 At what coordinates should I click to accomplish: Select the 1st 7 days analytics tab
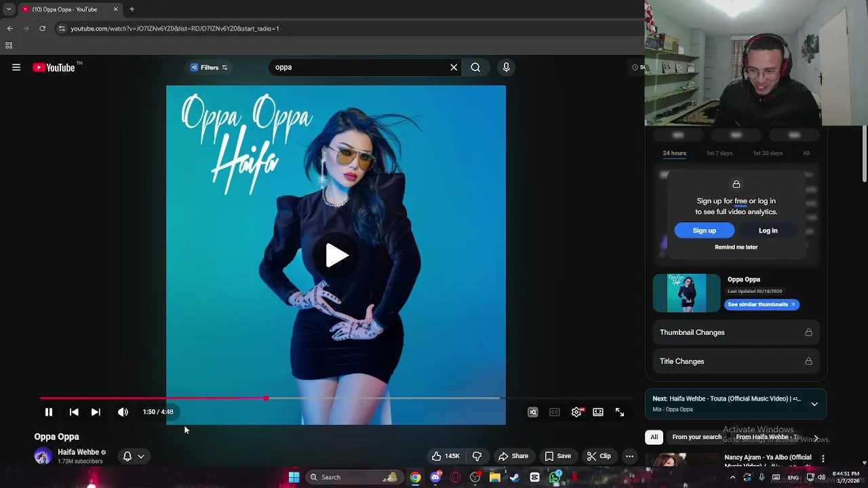coord(719,153)
